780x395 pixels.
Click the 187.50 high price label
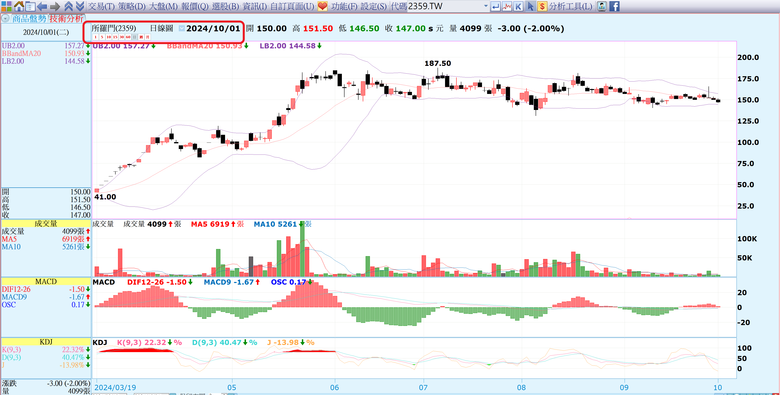pos(437,63)
